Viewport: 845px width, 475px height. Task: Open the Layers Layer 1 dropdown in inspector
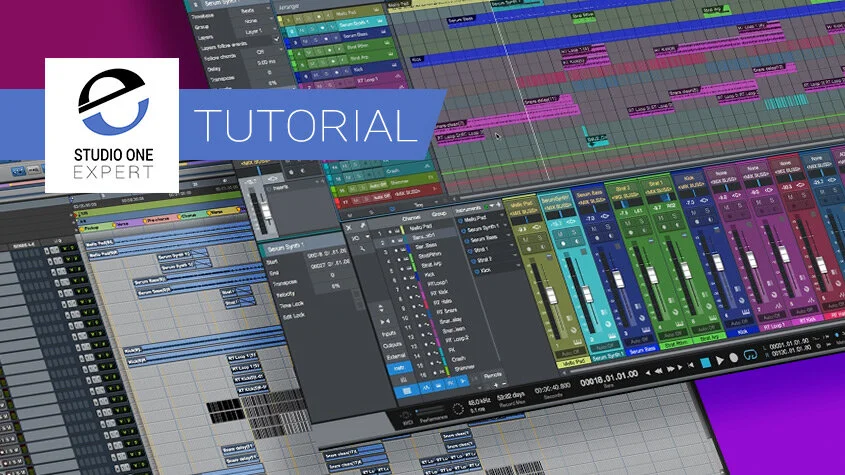tap(255, 32)
